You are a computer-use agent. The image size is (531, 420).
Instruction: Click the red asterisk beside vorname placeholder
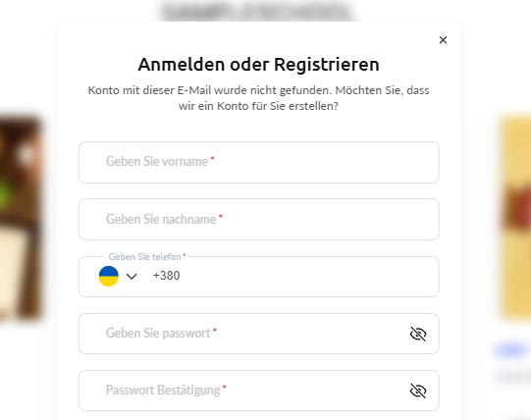(213, 158)
